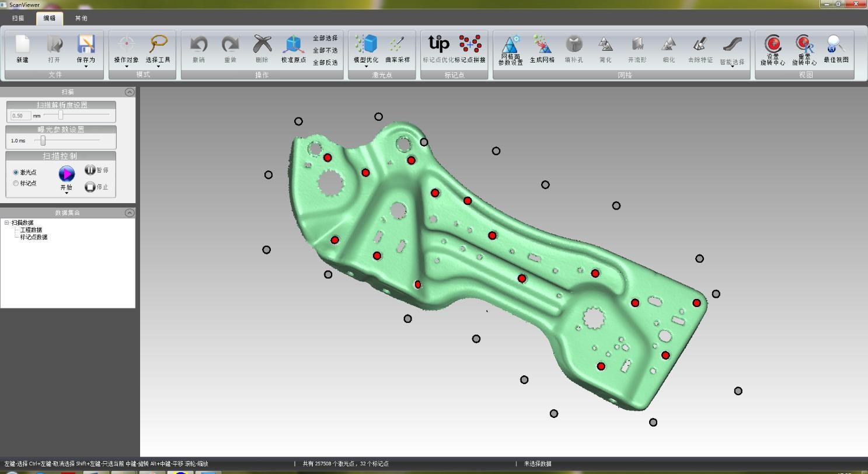Click the 全部反选 invert selection button

coord(325,62)
